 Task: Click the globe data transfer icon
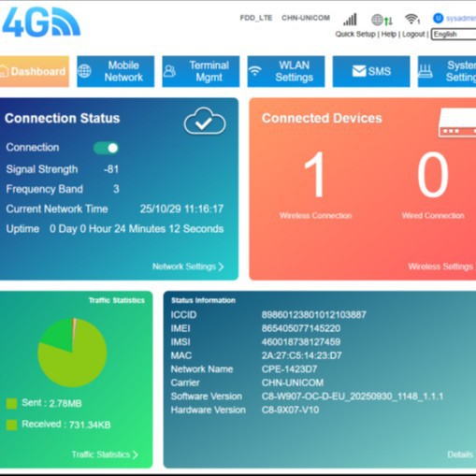pyautogui.click(x=382, y=20)
